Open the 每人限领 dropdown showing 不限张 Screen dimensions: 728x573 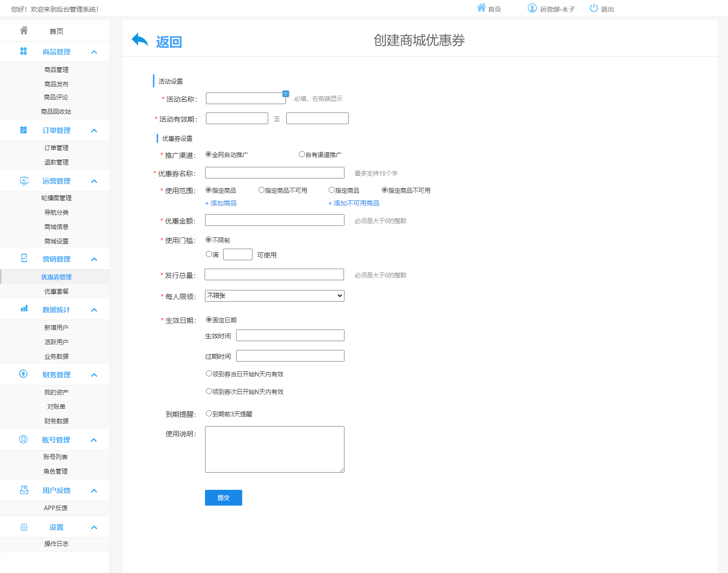pos(275,296)
